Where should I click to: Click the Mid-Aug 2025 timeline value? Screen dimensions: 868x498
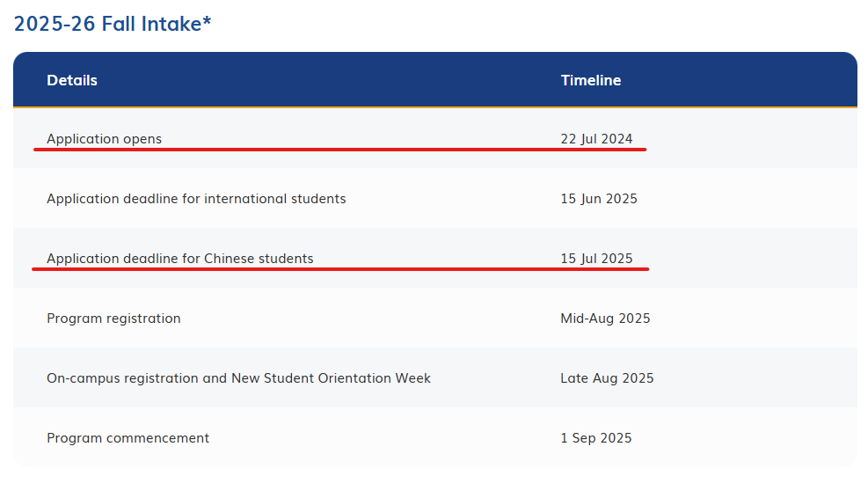[x=605, y=318]
